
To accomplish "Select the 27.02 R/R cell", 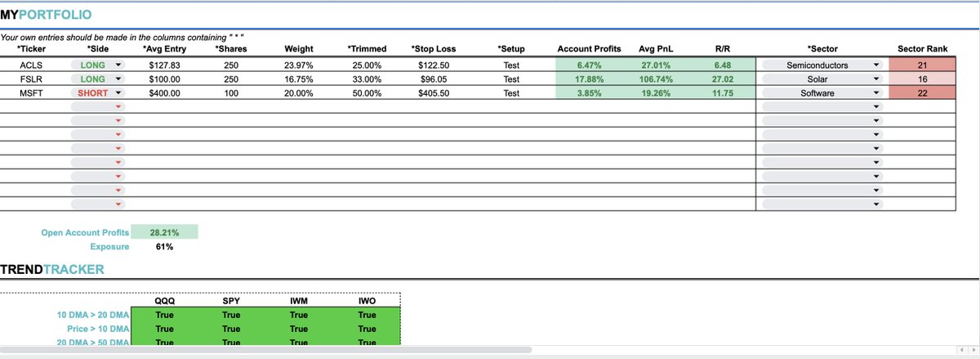I will pos(722,79).
